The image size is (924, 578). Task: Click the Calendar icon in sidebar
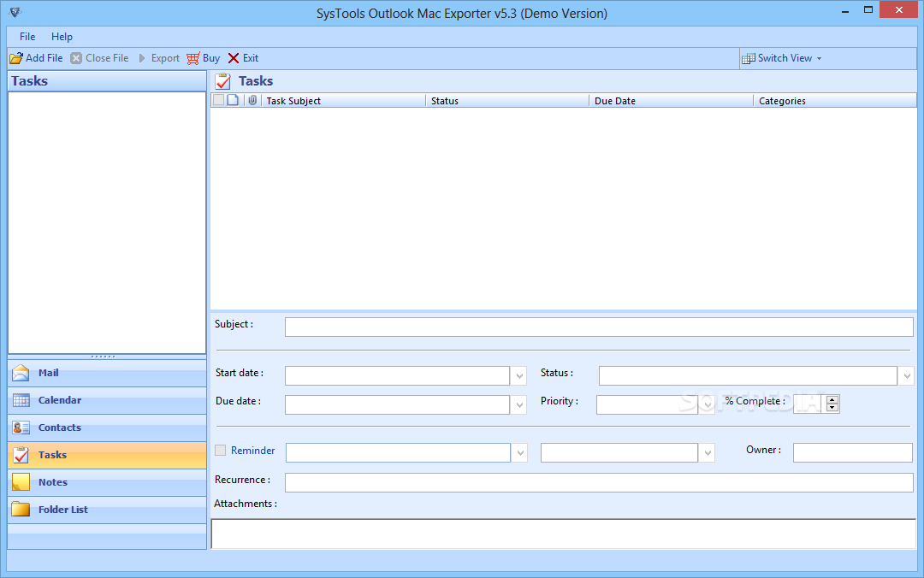(x=21, y=401)
